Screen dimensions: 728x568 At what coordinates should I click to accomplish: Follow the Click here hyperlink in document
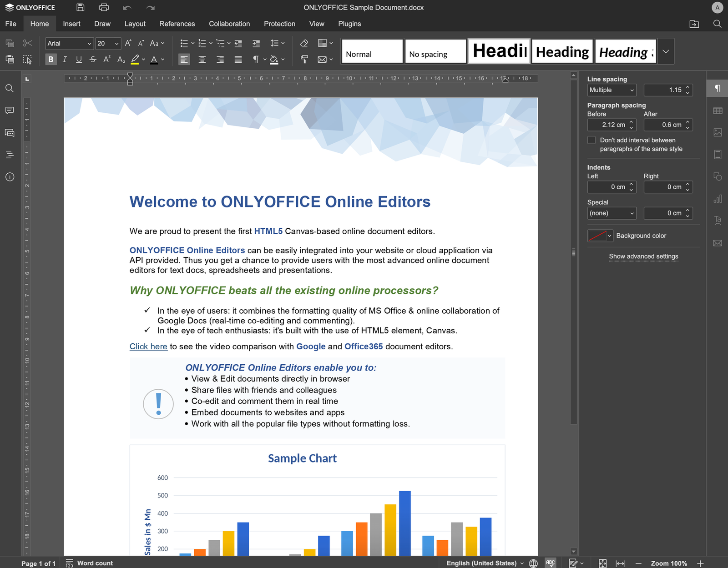click(x=148, y=347)
